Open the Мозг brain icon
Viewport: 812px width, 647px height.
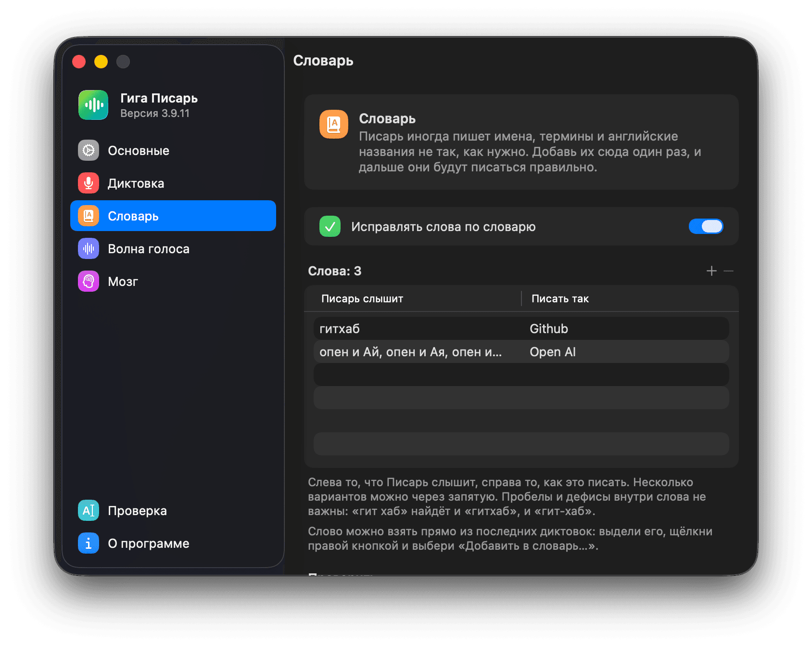89,282
